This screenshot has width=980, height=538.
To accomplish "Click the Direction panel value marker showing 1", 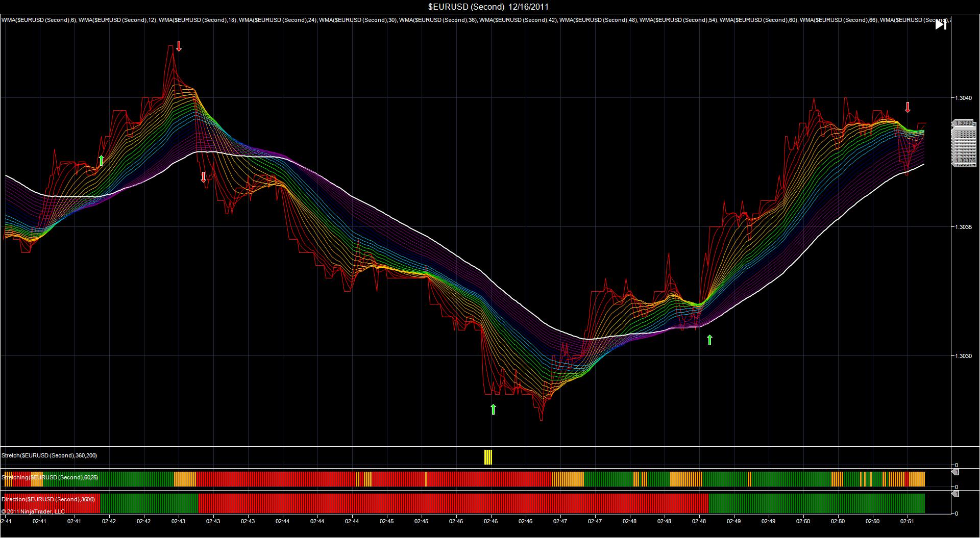I will (955, 494).
